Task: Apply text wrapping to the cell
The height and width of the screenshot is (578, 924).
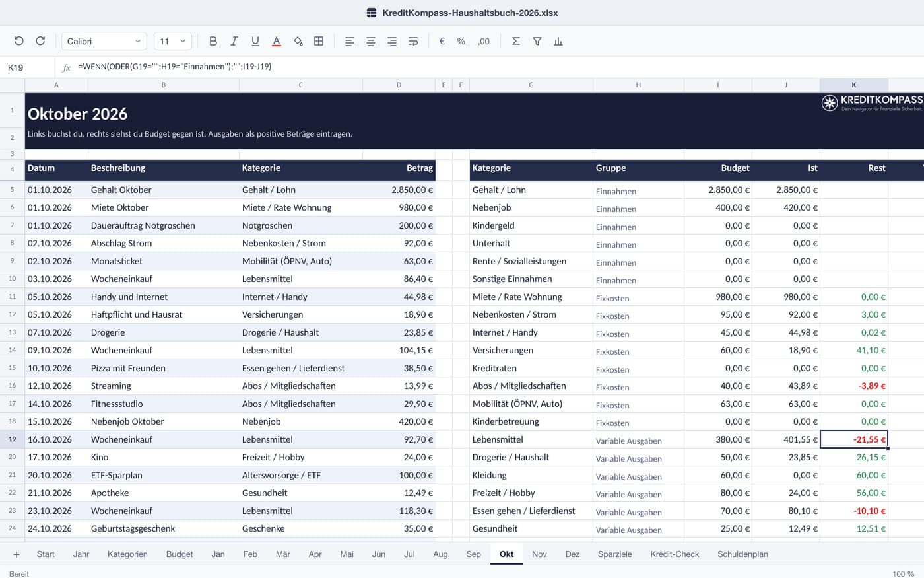Action: (x=413, y=41)
